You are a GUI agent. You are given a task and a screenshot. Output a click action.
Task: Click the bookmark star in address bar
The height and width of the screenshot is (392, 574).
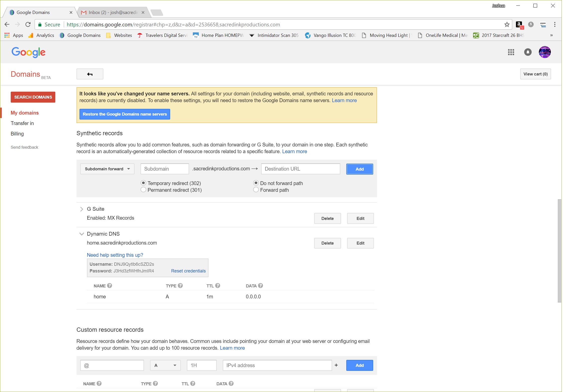click(507, 24)
